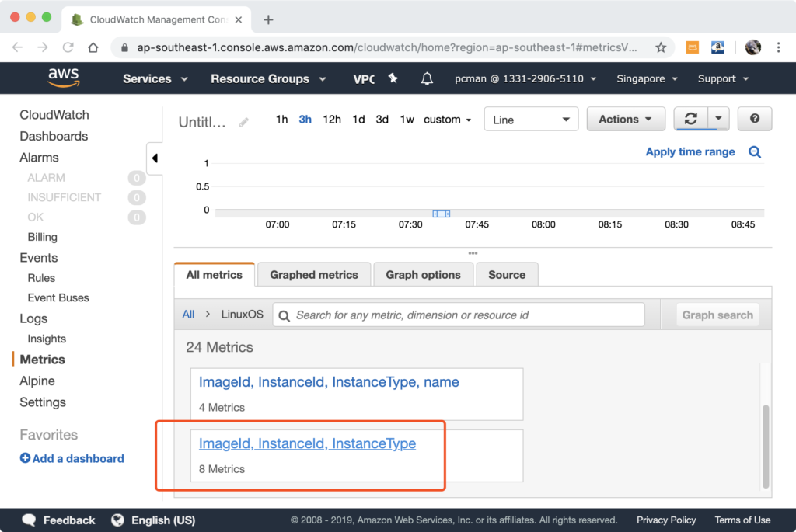The image size is (796, 532).
Task: Click the graph panel resize handle dots
Action: click(473, 252)
